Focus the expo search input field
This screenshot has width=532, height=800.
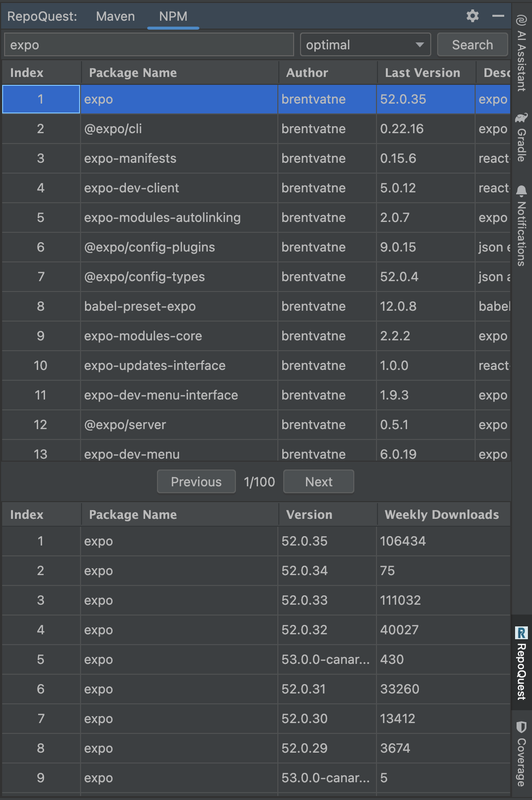pyautogui.click(x=149, y=45)
